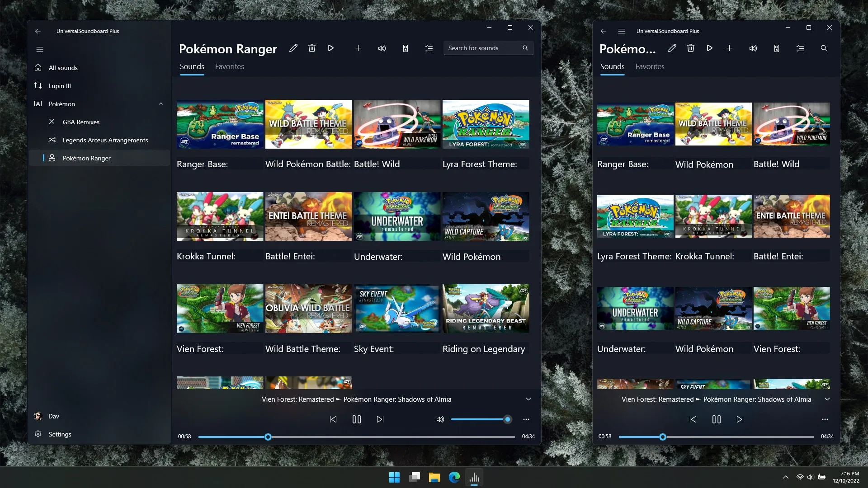Pause playback in the left window
The height and width of the screenshot is (488, 868).
pyautogui.click(x=357, y=419)
